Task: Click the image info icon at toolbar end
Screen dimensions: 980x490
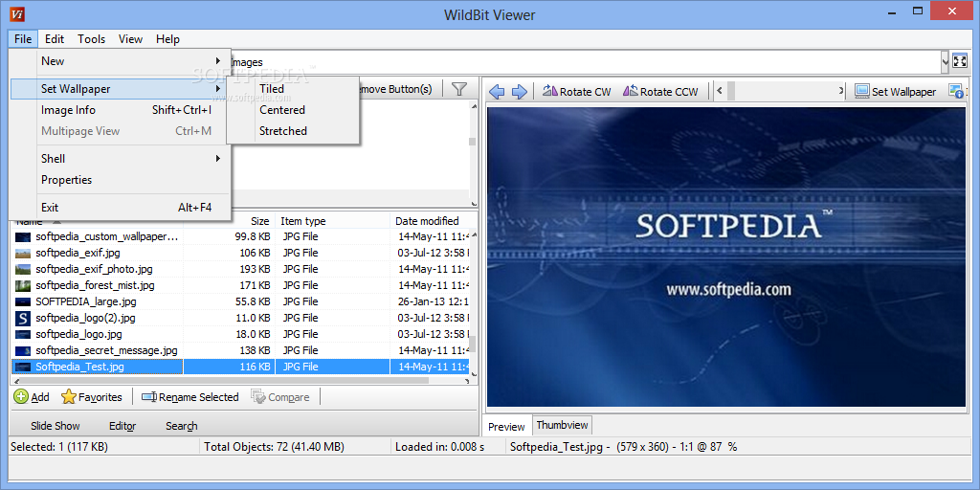Action: click(956, 92)
